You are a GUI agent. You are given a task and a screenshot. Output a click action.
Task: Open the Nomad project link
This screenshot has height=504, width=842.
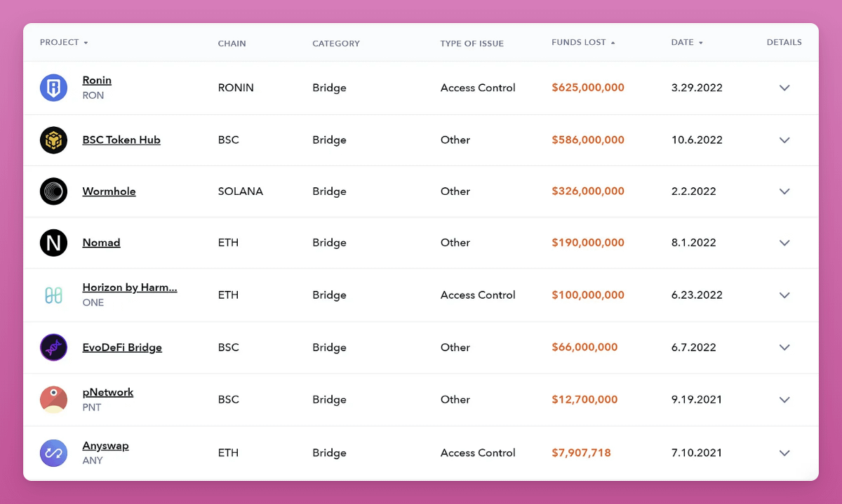[x=101, y=243]
